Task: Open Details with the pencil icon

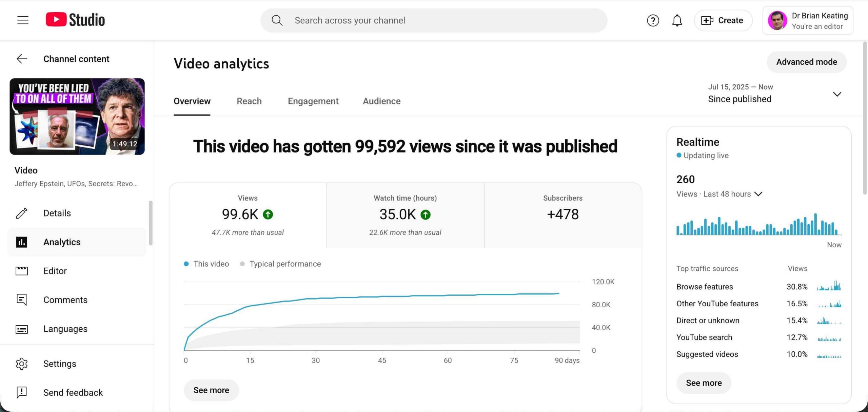Action: click(x=22, y=213)
